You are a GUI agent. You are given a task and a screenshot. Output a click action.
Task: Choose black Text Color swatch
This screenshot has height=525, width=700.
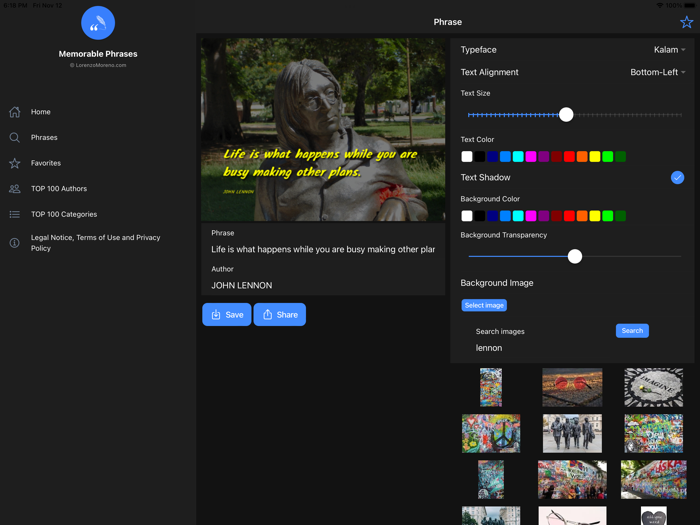click(x=479, y=157)
